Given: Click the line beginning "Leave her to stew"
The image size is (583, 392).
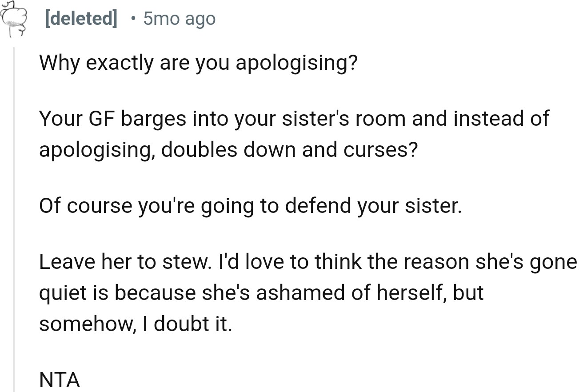Looking at the screenshot, I should click(x=307, y=262).
